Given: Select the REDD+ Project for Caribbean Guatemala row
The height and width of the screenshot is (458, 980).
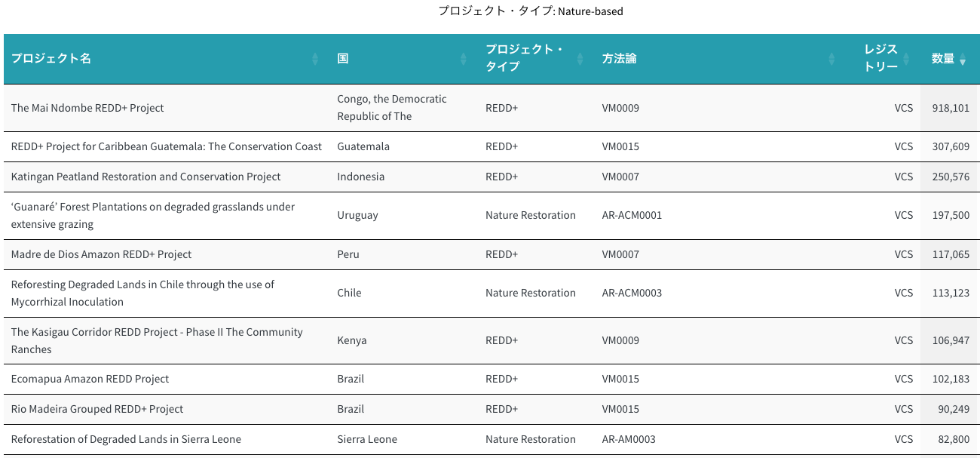Looking at the screenshot, I should 166,146.
